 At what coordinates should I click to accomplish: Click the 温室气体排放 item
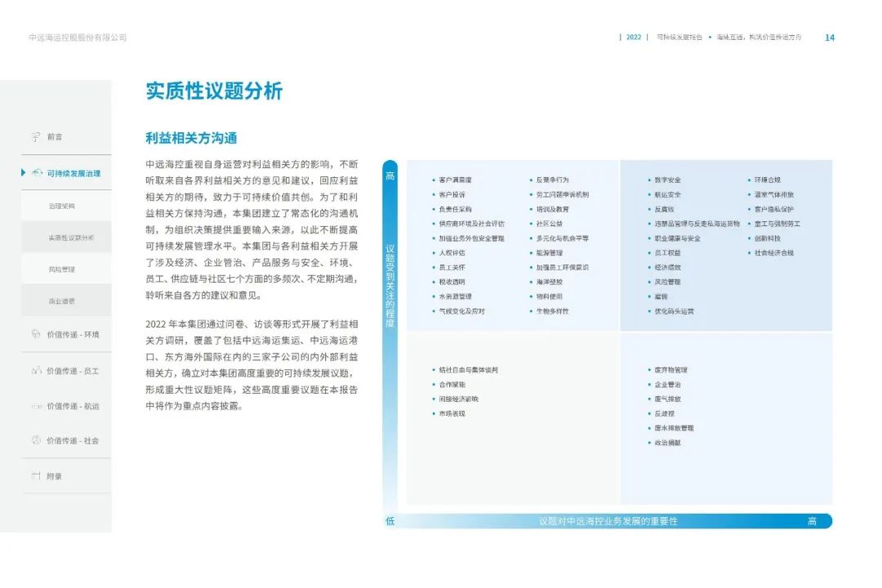click(x=774, y=194)
